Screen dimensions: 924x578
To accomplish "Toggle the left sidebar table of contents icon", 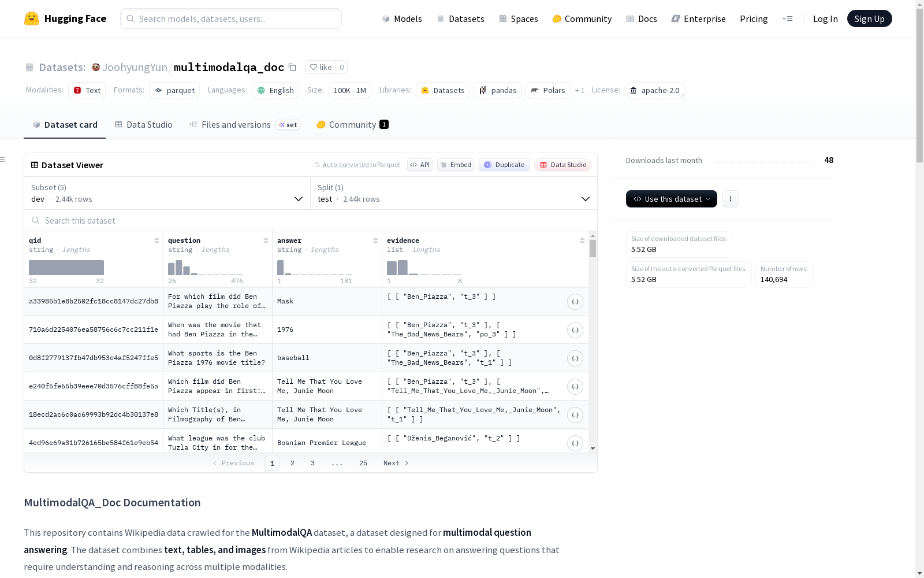I will (3, 160).
